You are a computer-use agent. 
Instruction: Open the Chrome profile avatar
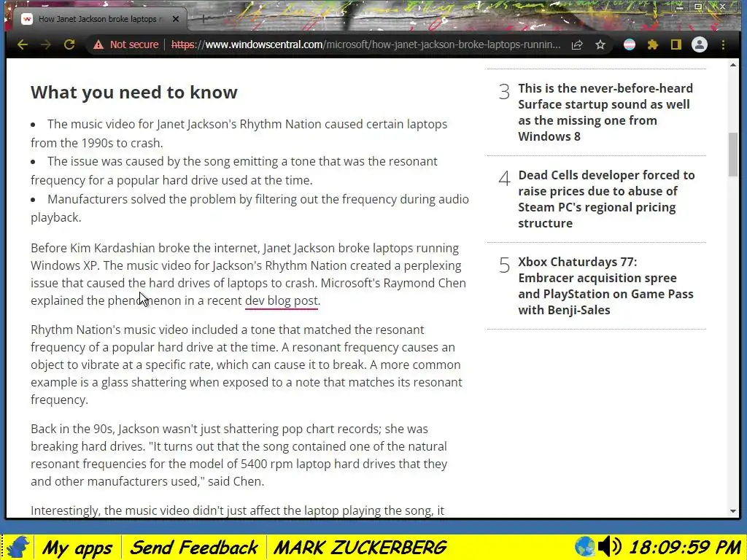(x=700, y=44)
